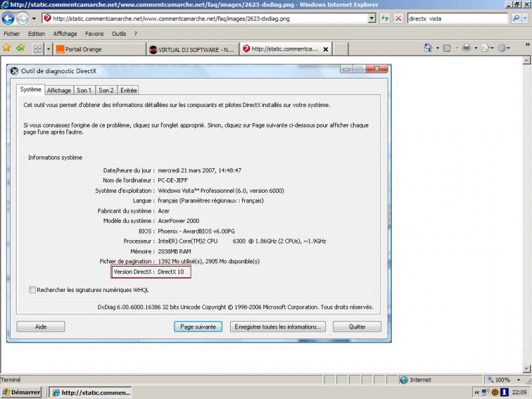
Task: Click the Page suivante button
Action: tap(198, 327)
